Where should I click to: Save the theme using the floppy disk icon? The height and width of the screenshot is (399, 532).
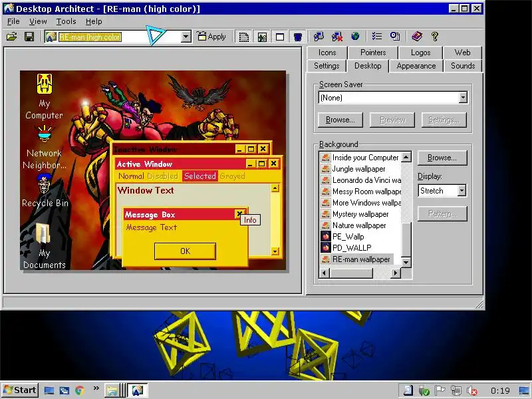29,37
